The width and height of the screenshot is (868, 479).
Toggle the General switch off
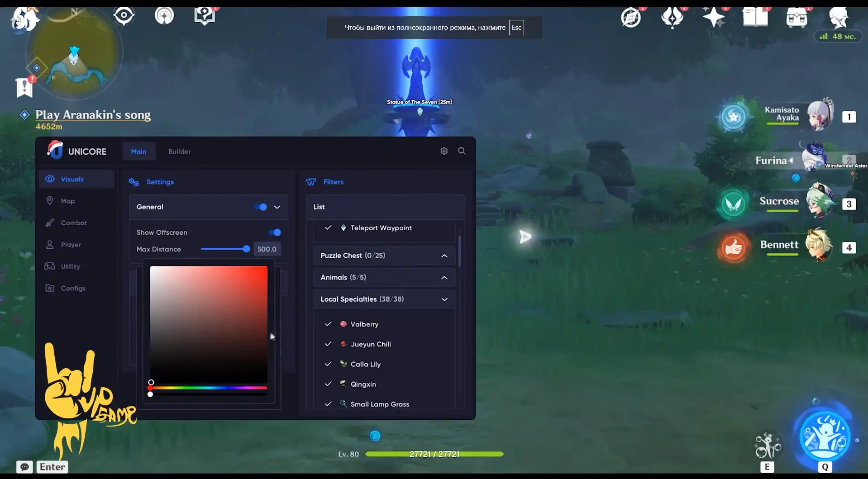tap(261, 207)
